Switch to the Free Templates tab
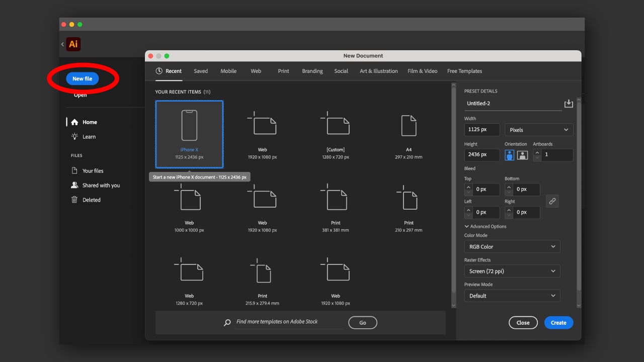The image size is (644, 362). click(x=464, y=71)
